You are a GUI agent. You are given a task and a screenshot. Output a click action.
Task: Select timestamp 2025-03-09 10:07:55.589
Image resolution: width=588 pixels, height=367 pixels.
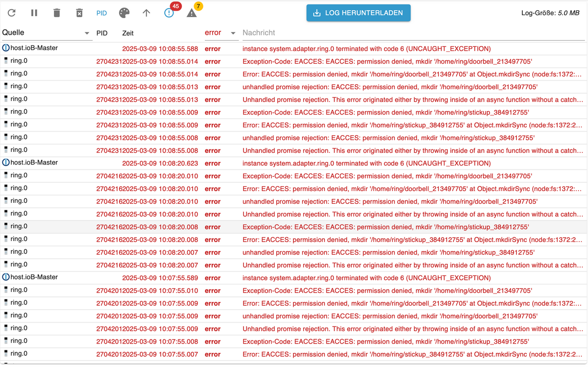pyautogui.click(x=160, y=278)
